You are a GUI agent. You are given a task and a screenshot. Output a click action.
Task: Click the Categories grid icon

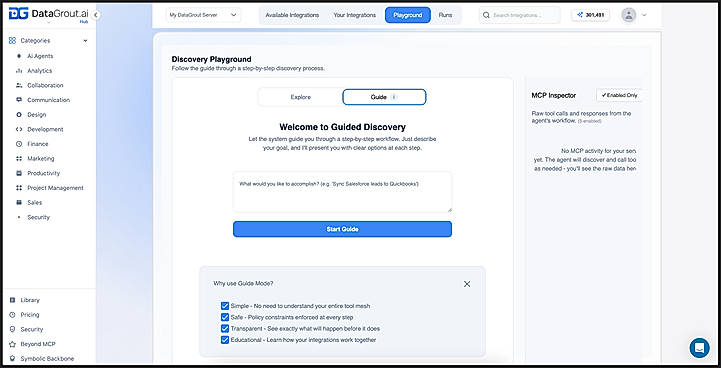pos(12,40)
